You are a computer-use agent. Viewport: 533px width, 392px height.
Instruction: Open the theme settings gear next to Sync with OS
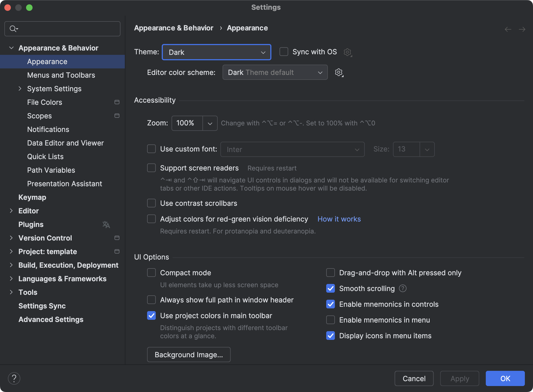pos(347,52)
